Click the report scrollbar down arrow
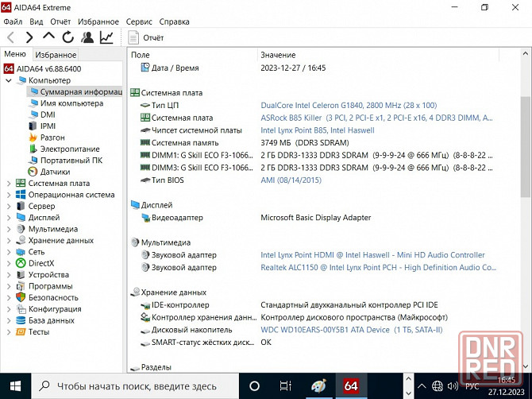This screenshot has height=399, width=532. [525, 366]
